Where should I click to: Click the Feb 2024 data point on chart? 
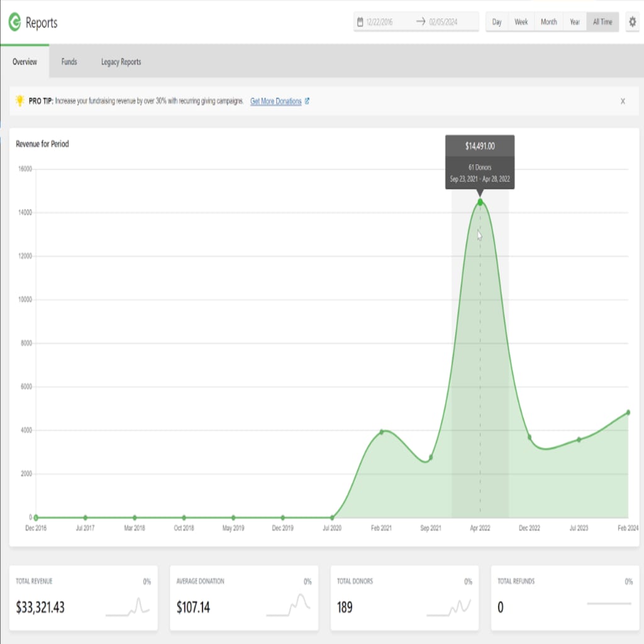tap(628, 413)
